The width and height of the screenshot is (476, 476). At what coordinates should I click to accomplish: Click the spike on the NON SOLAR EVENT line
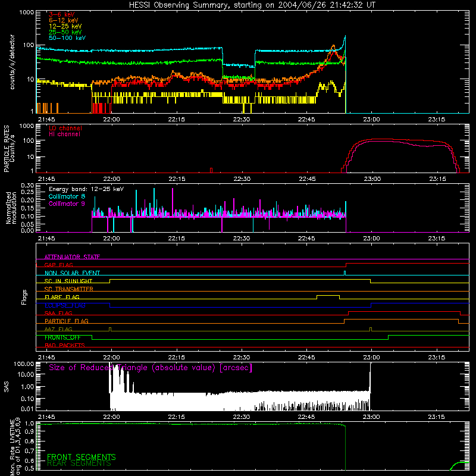pos(345,273)
